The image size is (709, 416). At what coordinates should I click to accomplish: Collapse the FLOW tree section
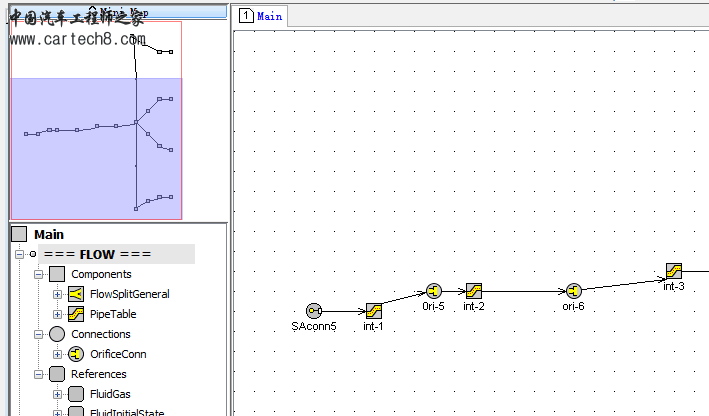19,254
